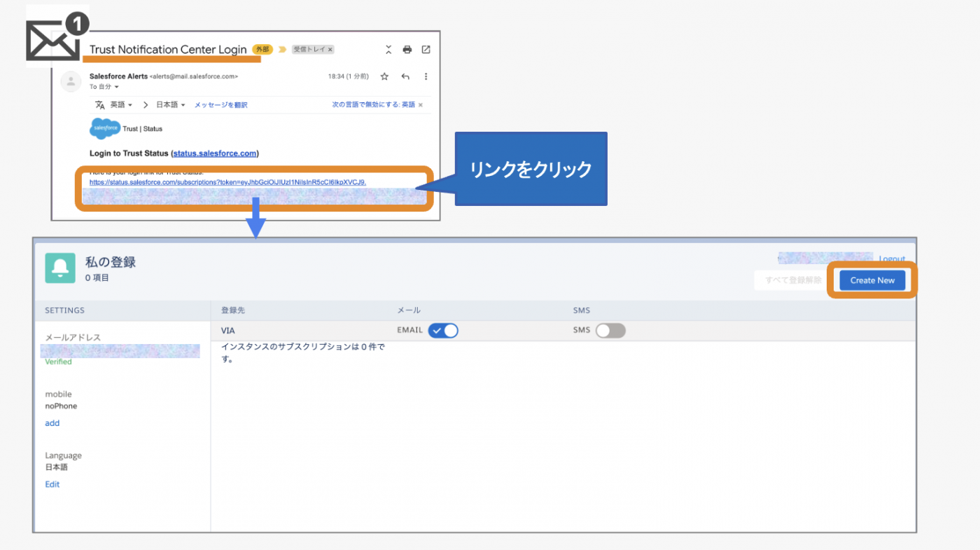The height and width of the screenshot is (550, 980).
Task: Click 次の言語で無効にする: 英語 link
Action: [373, 105]
